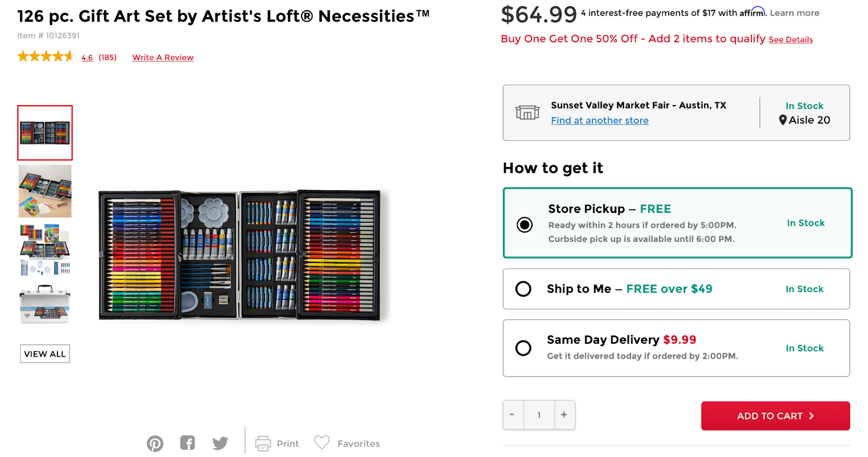
Task: Share product on Pinterest
Action: [x=155, y=443]
